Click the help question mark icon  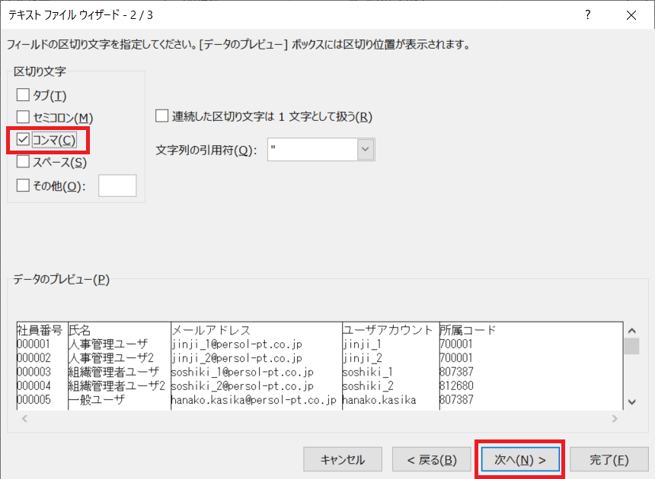pos(588,15)
